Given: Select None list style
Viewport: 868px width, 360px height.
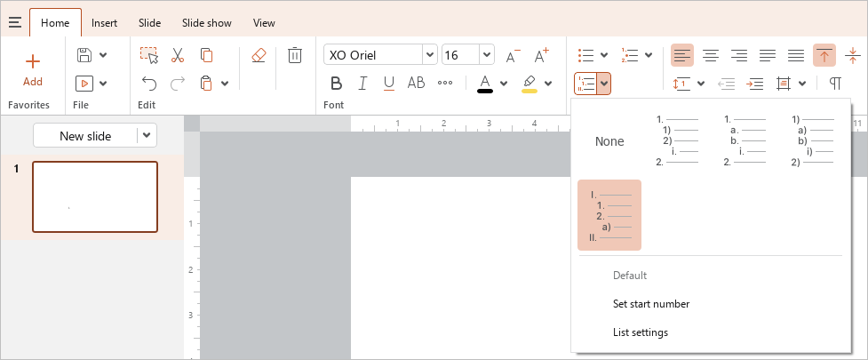Looking at the screenshot, I should [609, 141].
